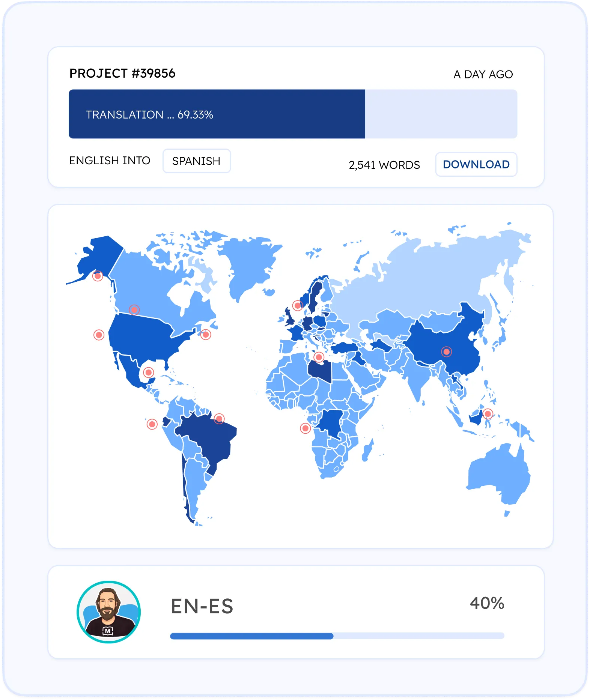
Task: Select the marker off Africa's west coast
Action: [306, 428]
